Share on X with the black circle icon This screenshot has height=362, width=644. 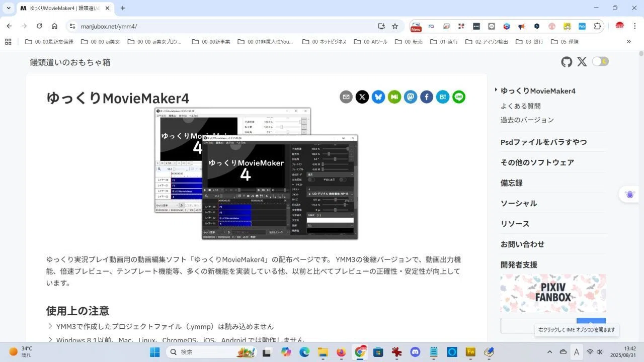click(362, 97)
